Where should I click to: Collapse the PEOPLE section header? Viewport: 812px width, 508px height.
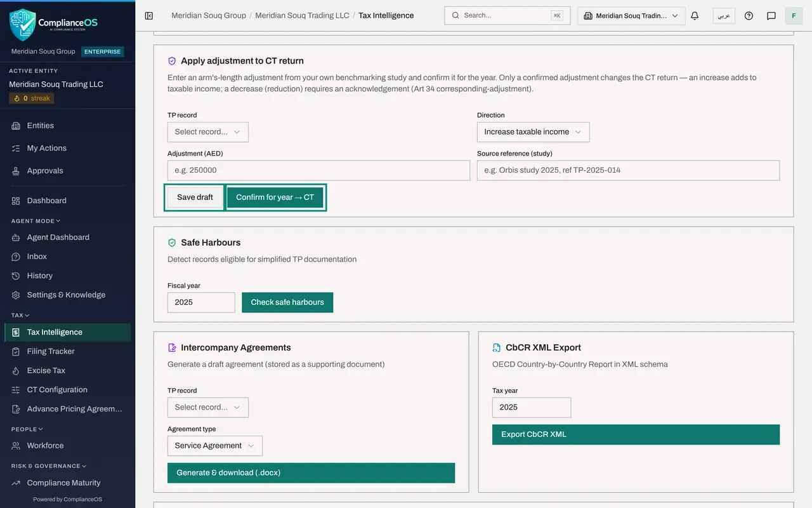click(27, 429)
